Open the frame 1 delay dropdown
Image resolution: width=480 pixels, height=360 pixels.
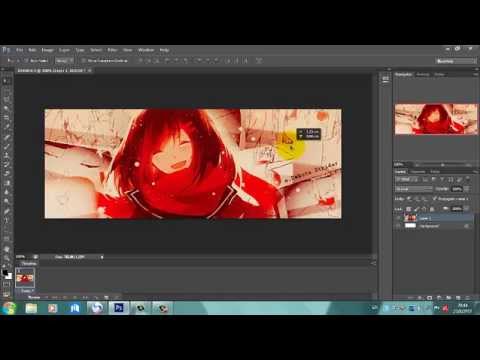tap(27, 291)
